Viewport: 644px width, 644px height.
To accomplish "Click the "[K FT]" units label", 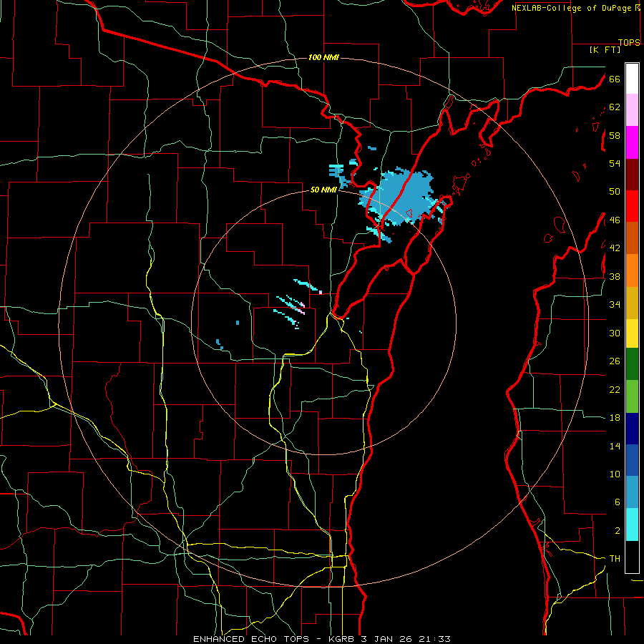I will tap(605, 49).
